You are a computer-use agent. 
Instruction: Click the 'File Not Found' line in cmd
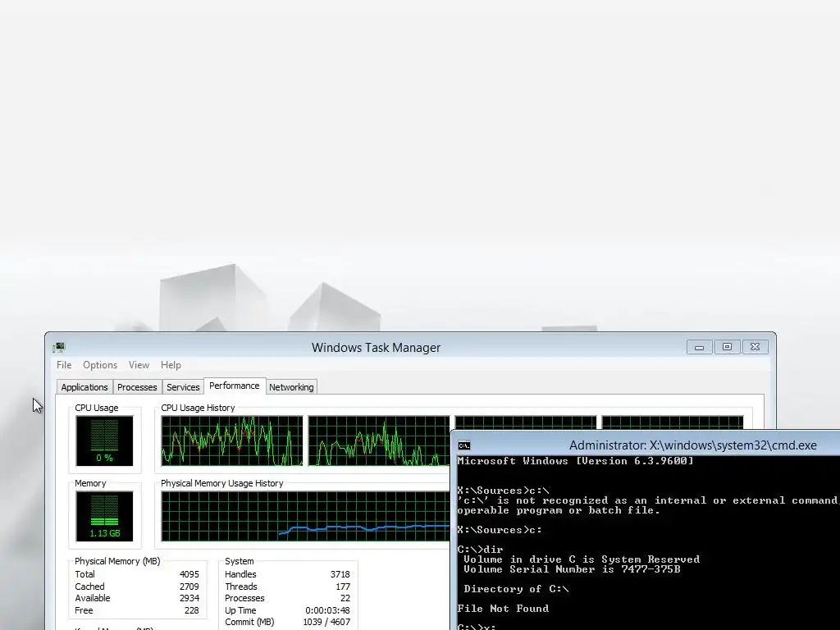pyautogui.click(x=503, y=609)
